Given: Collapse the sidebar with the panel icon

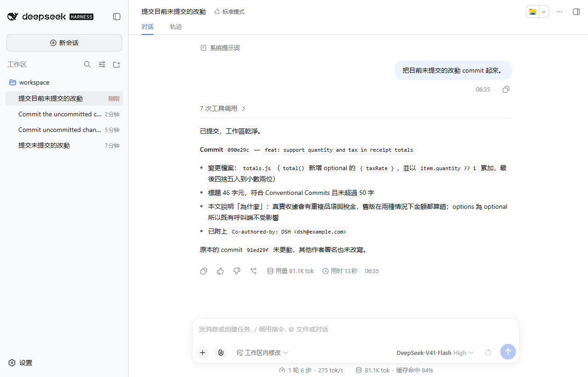Looking at the screenshot, I should pos(117,17).
